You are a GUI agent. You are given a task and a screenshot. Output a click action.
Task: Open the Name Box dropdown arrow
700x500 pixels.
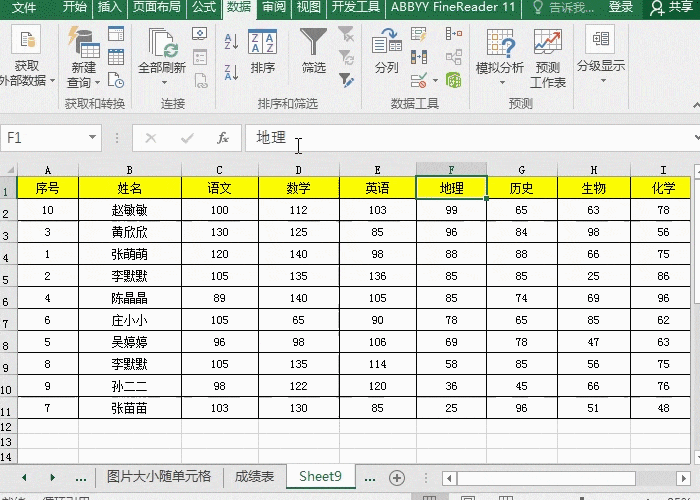[x=93, y=138]
